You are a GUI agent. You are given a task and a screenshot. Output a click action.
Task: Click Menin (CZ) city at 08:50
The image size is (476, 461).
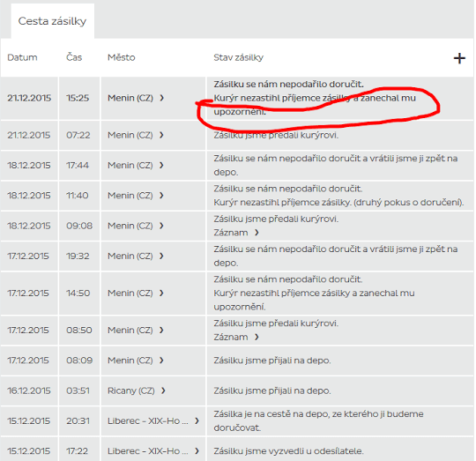click(130, 331)
